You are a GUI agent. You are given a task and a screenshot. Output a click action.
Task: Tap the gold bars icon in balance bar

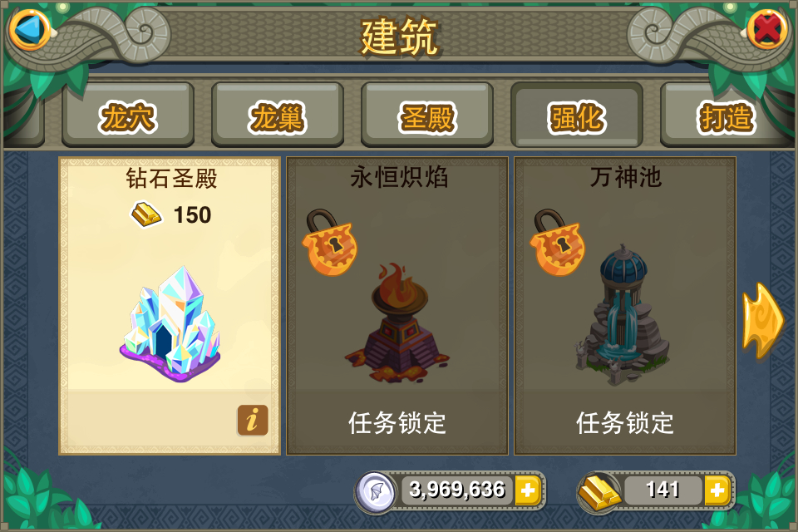[x=599, y=490]
